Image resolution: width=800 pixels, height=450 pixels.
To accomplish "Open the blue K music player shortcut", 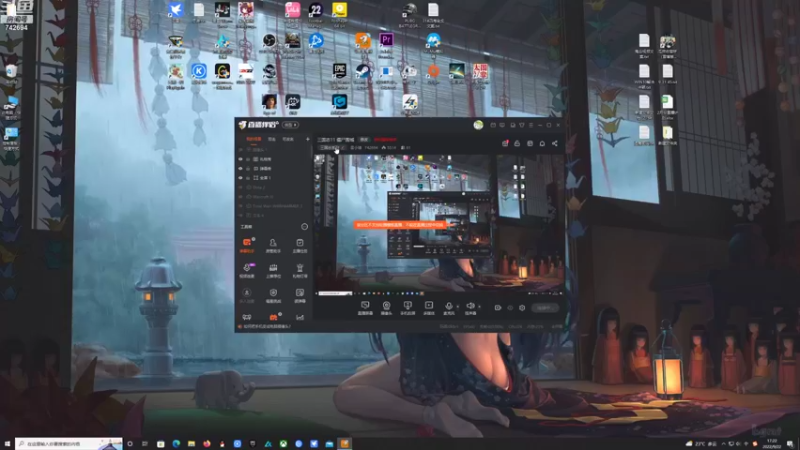I will 198,73.
